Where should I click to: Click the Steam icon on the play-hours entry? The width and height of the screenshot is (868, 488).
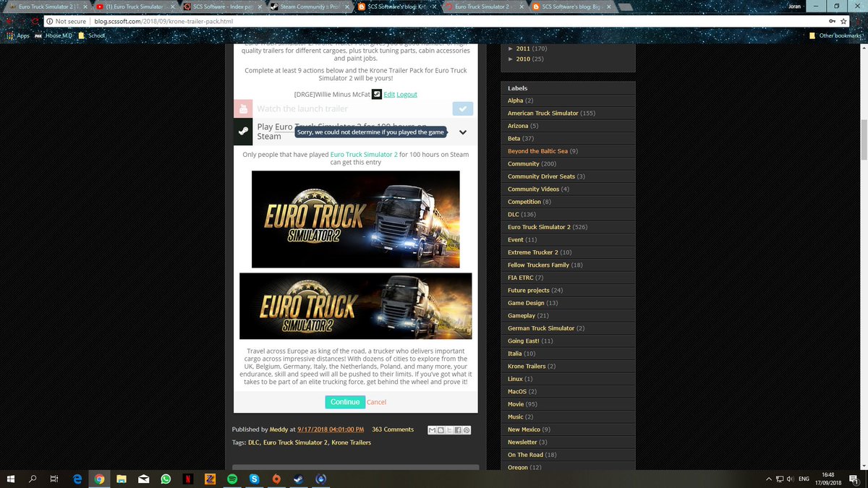(x=243, y=132)
